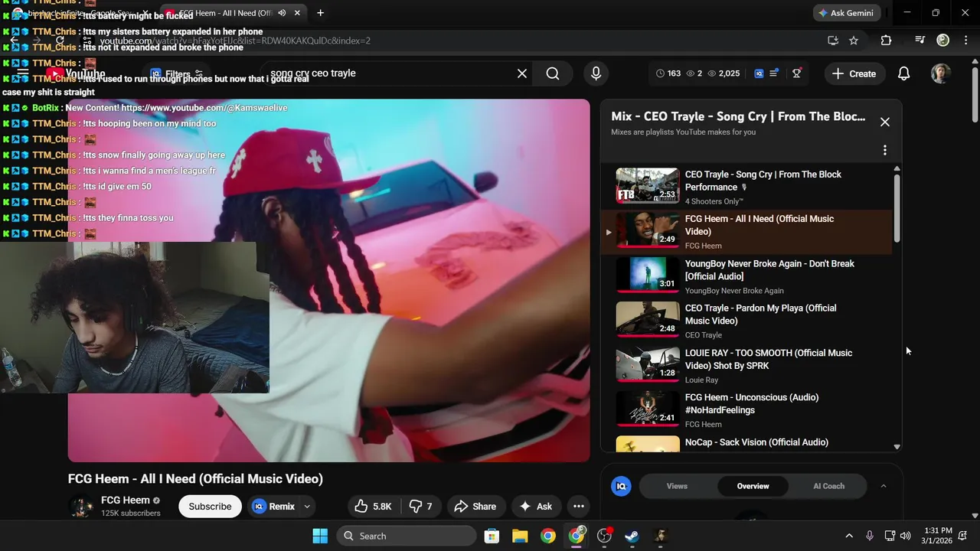Click the YouTube search magnifier button
980x551 pixels.
(x=553, y=73)
